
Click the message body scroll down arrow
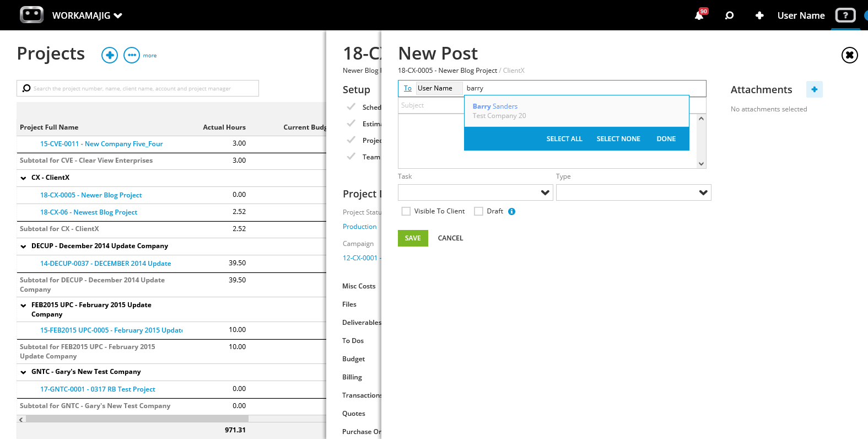coord(702,164)
